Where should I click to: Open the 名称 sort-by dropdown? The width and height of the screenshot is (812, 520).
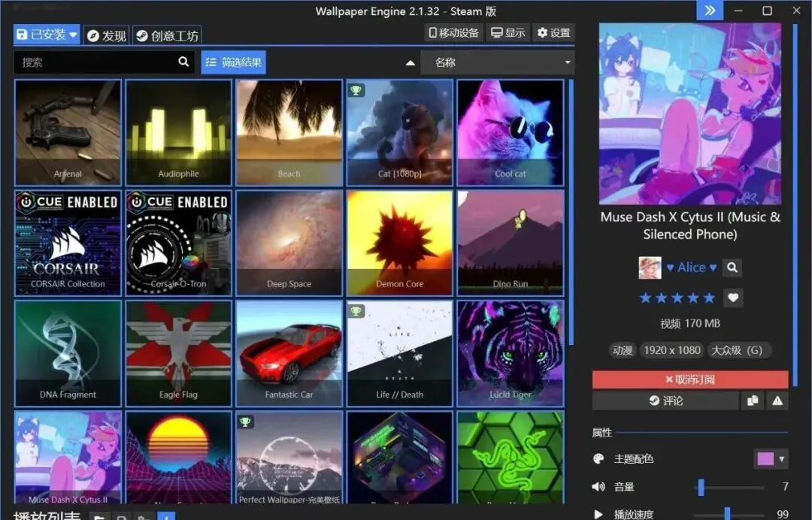click(x=498, y=62)
